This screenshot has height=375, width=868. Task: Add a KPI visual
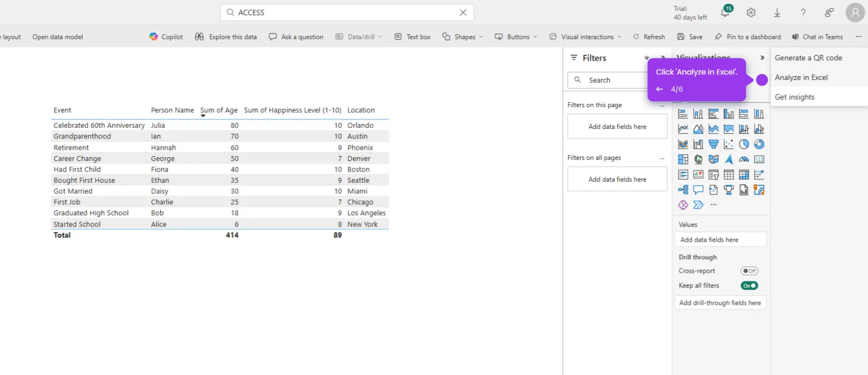tap(698, 175)
